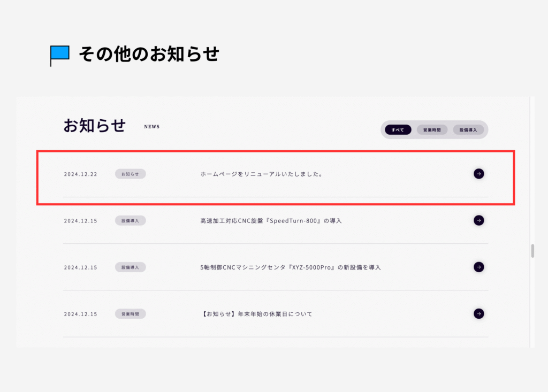Click the その他のお知らせ heading
548x392 pixels.
[x=149, y=54]
